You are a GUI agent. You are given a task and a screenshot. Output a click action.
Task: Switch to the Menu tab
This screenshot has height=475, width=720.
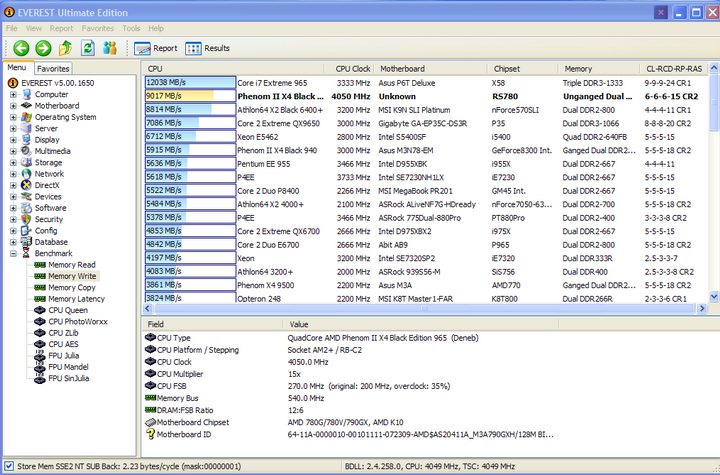[x=17, y=68]
